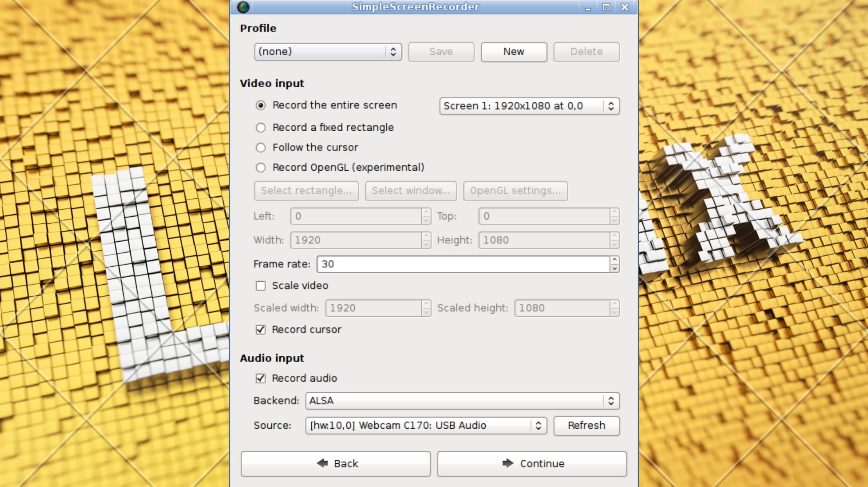868x487 pixels.
Task: Uncheck the Record cursor checkbox
Action: [261, 330]
